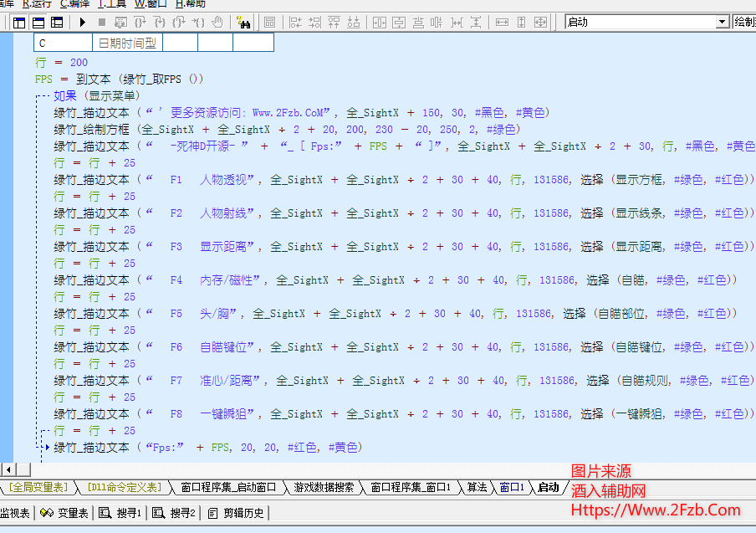756x533 pixels.
Task: Open the 搜寻1 results panel
Action: pyautogui.click(x=121, y=513)
